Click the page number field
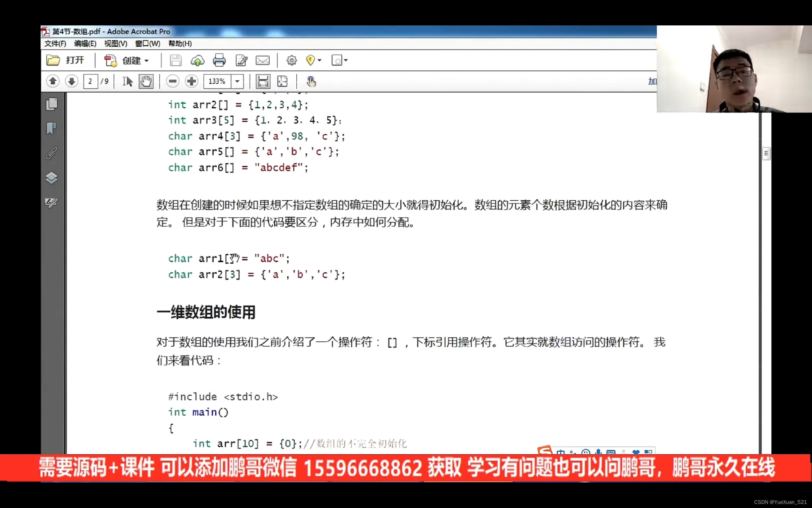Image resolution: width=812 pixels, height=508 pixels. point(90,81)
